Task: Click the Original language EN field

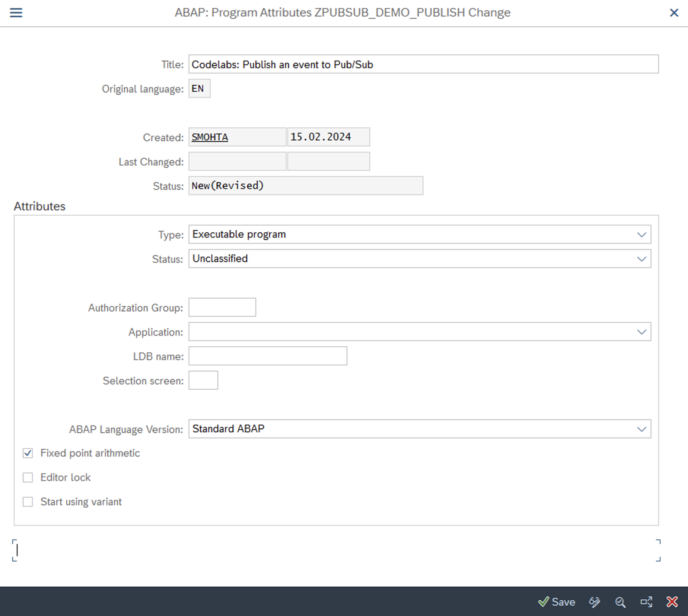Action: pyautogui.click(x=199, y=89)
